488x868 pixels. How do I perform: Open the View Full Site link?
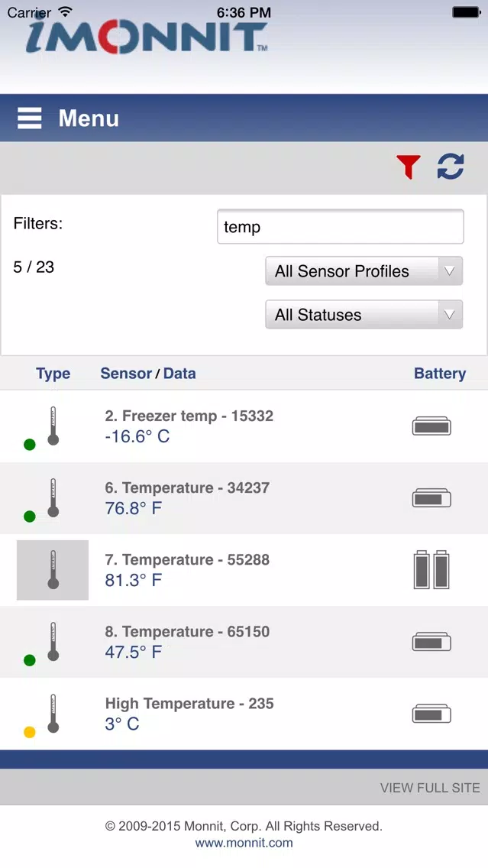click(430, 788)
